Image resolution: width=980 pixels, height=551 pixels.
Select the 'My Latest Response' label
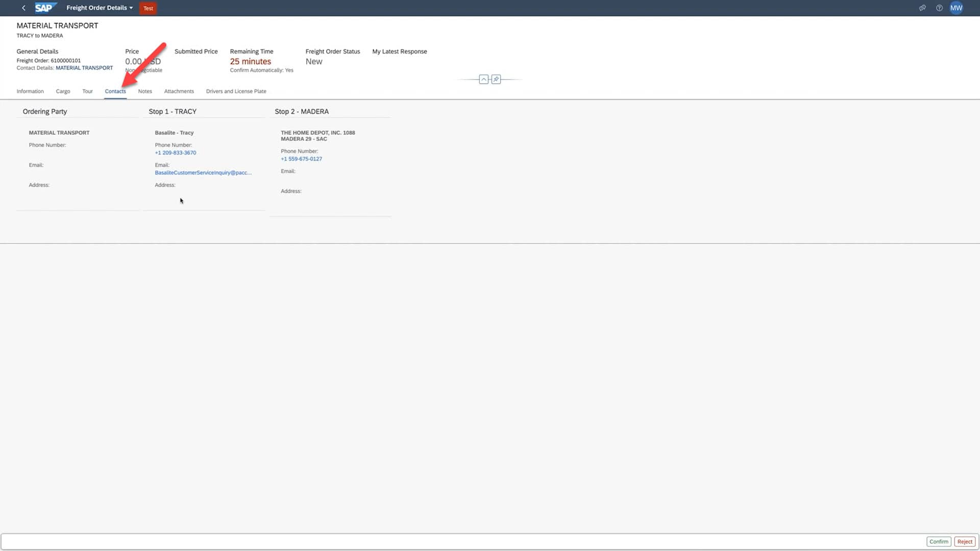400,52
